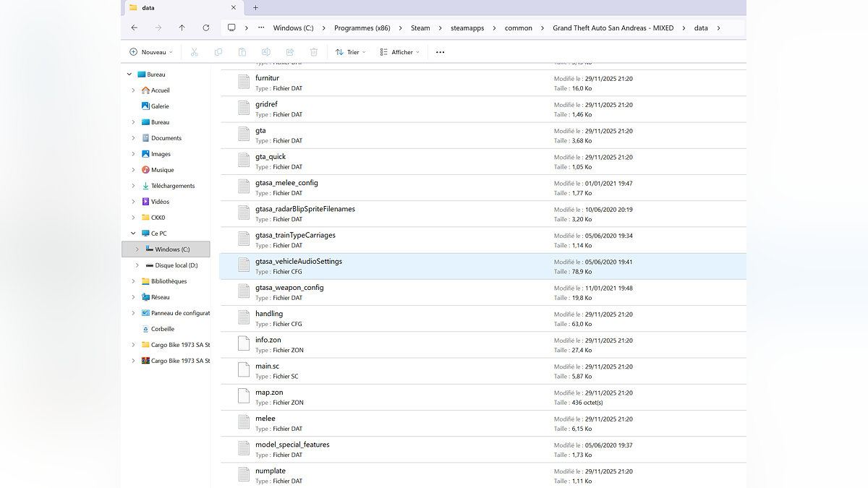Add a new tab with plus button
Image resolution: width=868 pixels, height=488 pixels.
point(255,7)
